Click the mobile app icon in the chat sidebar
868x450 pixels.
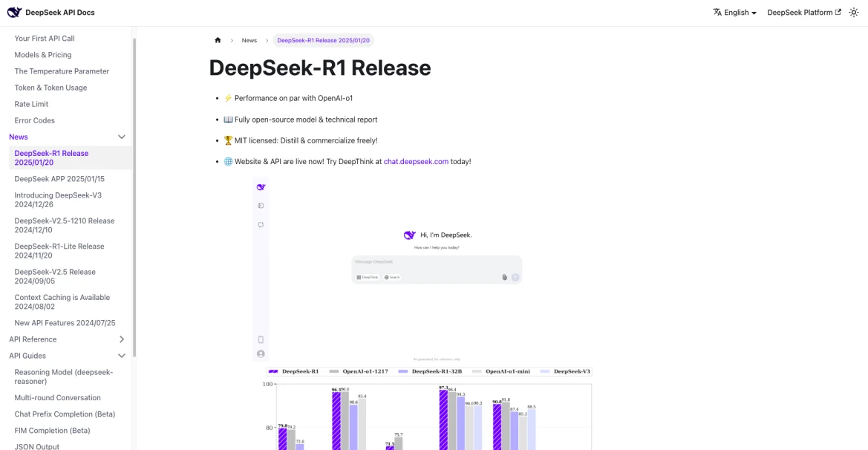point(260,339)
